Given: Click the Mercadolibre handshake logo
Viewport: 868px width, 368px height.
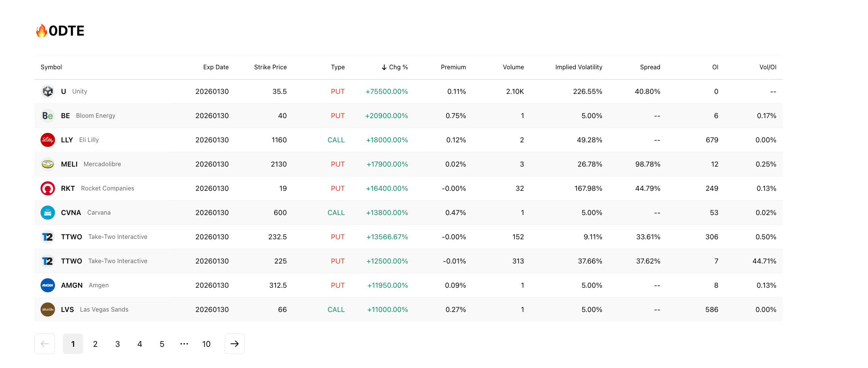Looking at the screenshot, I should 48,164.
